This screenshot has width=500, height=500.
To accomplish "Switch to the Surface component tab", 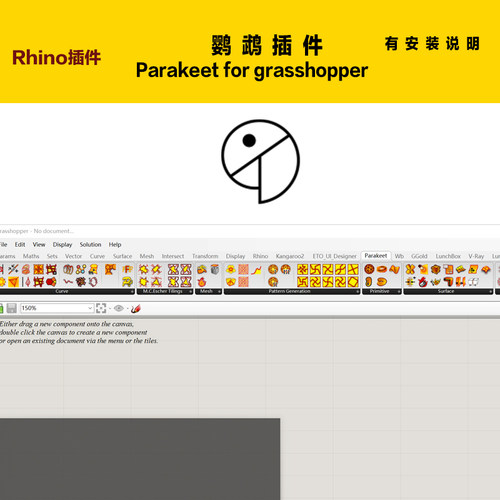I will (x=122, y=256).
